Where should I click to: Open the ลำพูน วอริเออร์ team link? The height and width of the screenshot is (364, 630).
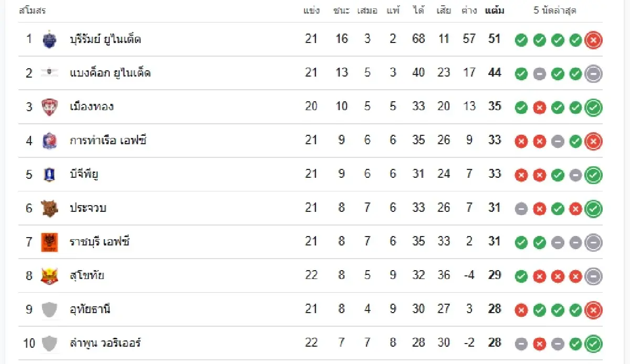point(105,344)
